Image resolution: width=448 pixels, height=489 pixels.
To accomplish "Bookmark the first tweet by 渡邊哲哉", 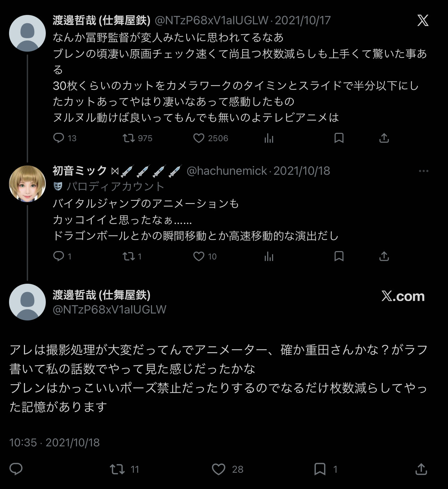I will click(339, 138).
